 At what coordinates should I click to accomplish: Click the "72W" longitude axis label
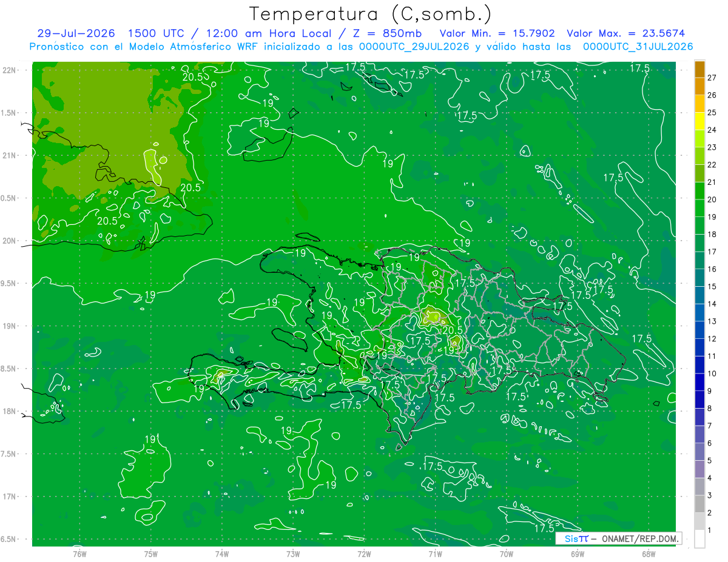364,554
